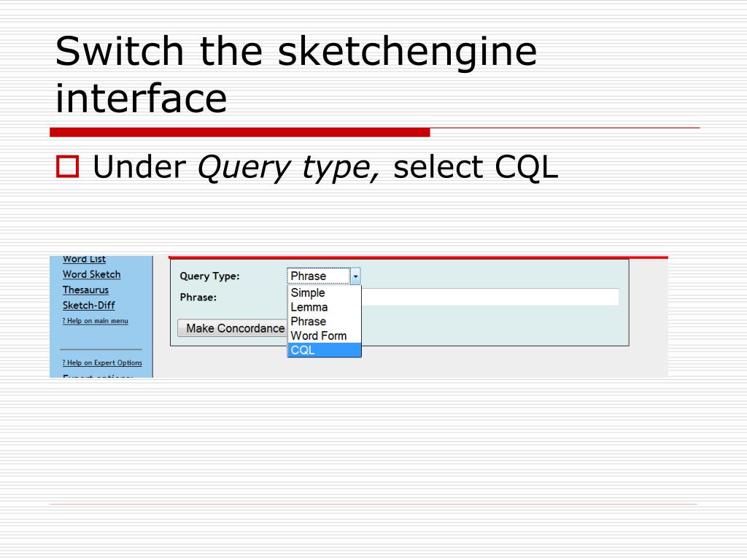Click the bullet text 'Under Query type, select CQL'
The image size is (747, 560).
(x=325, y=167)
